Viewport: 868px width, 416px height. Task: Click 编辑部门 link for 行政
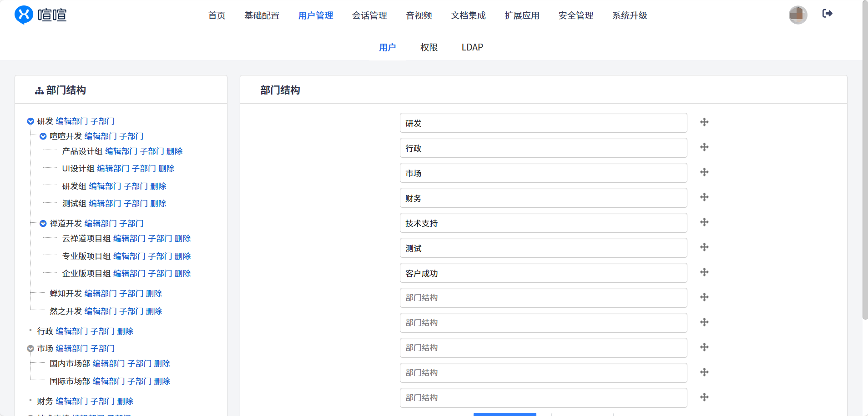pyautogui.click(x=72, y=331)
